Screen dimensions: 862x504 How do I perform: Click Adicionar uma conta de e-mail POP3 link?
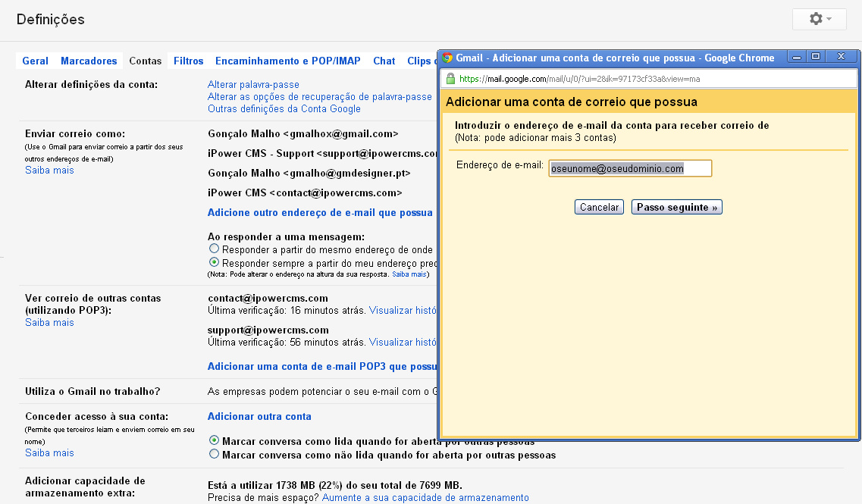click(322, 367)
